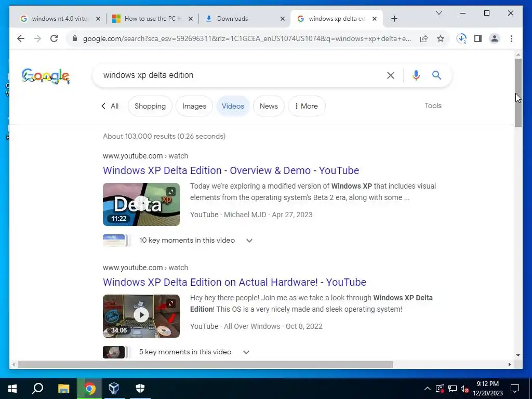
Task: Share this page using the address bar share icon
Action: 424,38
